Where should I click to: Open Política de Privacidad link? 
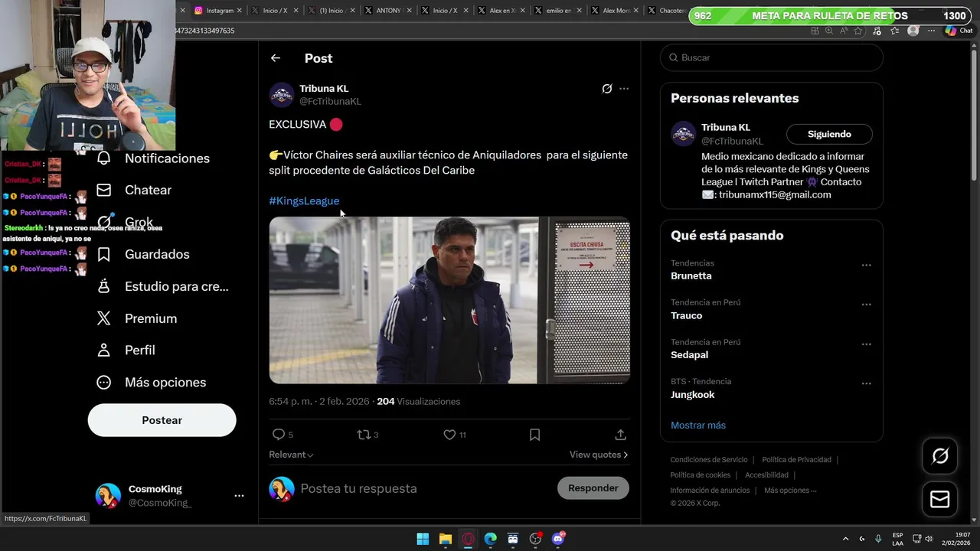(796, 460)
